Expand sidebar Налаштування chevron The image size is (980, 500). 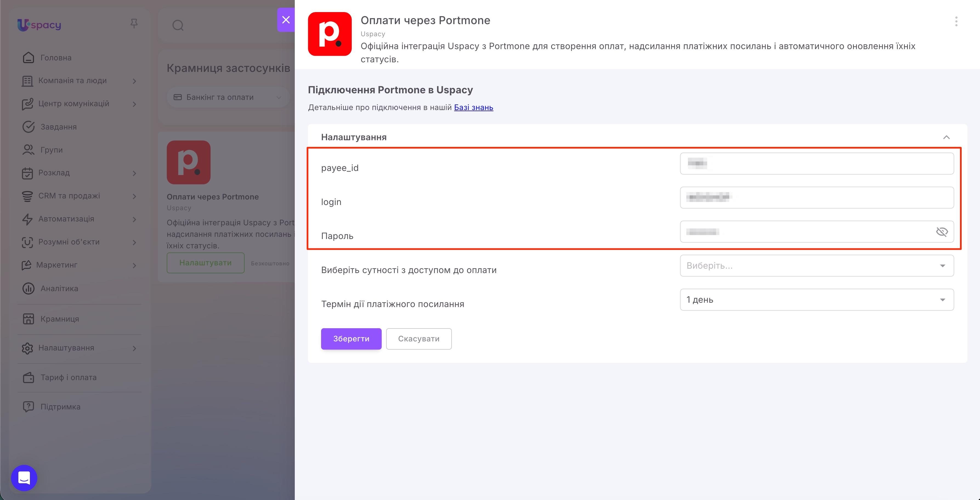coord(134,349)
